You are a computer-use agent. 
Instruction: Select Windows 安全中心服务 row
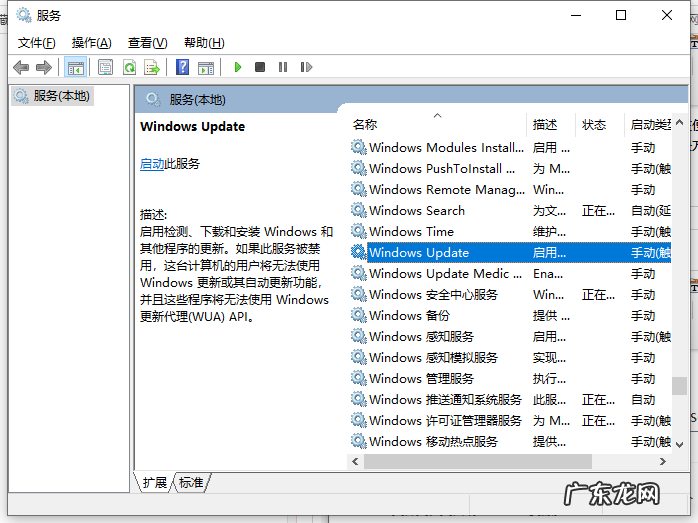511,294
